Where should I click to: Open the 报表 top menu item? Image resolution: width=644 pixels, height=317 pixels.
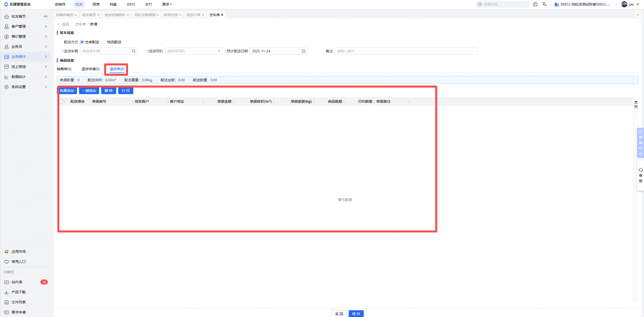point(96,4)
